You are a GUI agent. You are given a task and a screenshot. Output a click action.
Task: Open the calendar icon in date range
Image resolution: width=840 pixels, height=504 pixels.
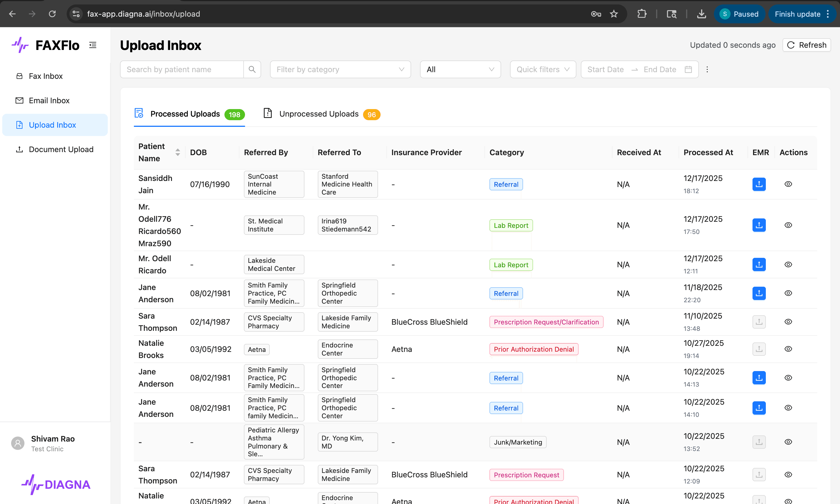[688, 69]
